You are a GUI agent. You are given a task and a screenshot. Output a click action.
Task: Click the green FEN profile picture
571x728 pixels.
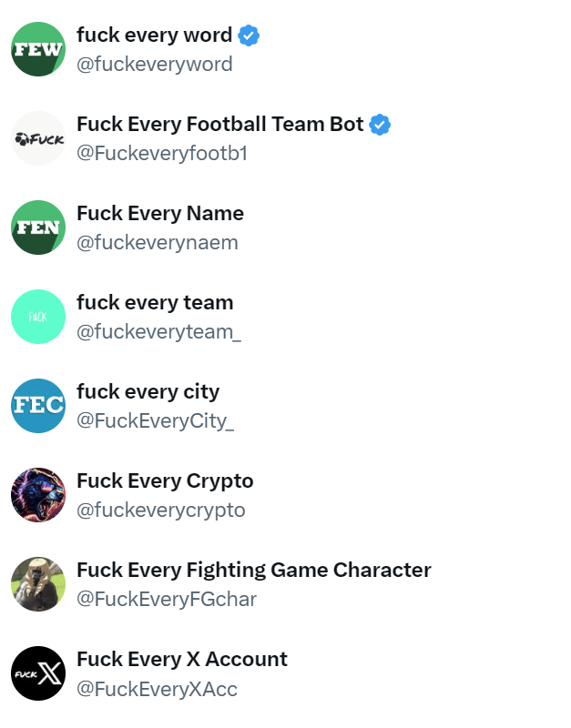pyautogui.click(x=38, y=227)
